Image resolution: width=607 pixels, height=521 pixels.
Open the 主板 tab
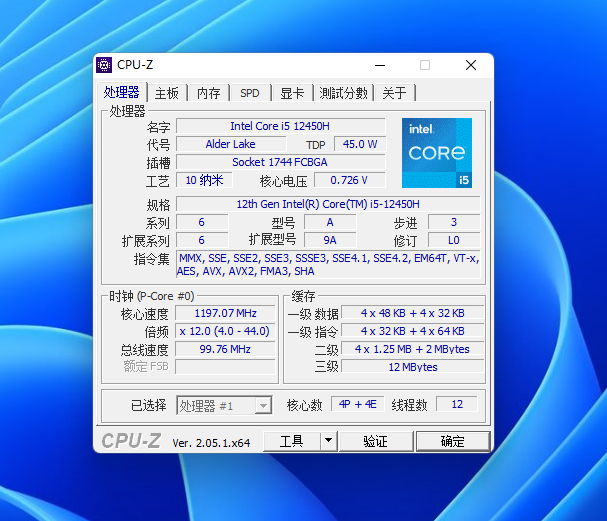pyautogui.click(x=167, y=93)
